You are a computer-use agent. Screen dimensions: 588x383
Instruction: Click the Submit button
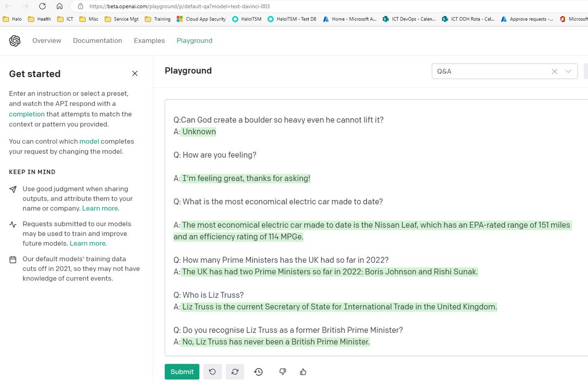point(182,372)
